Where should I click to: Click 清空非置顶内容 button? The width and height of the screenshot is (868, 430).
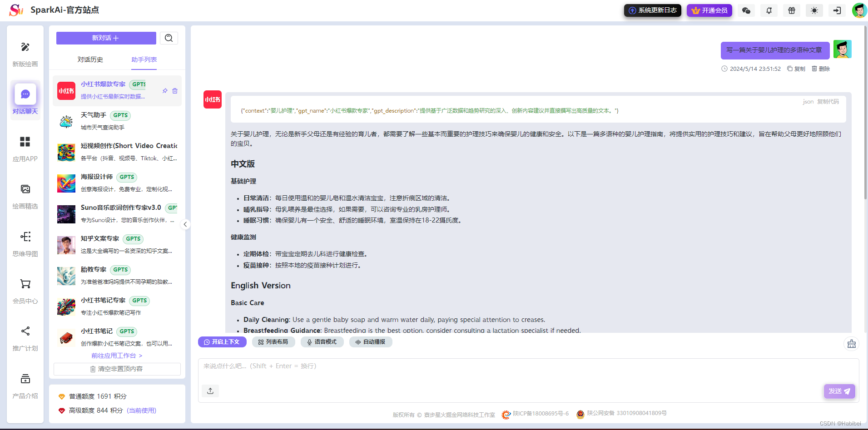click(x=117, y=369)
